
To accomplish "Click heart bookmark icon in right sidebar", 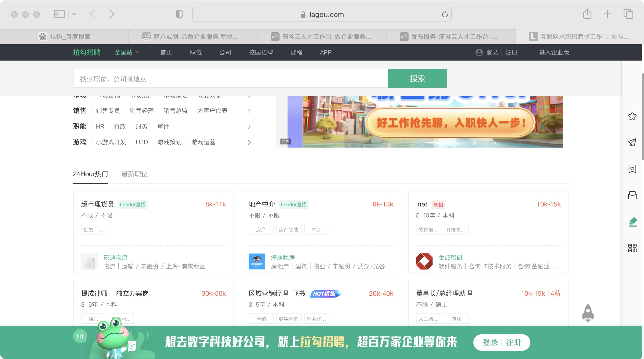I will pyautogui.click(x=632, y=169).
